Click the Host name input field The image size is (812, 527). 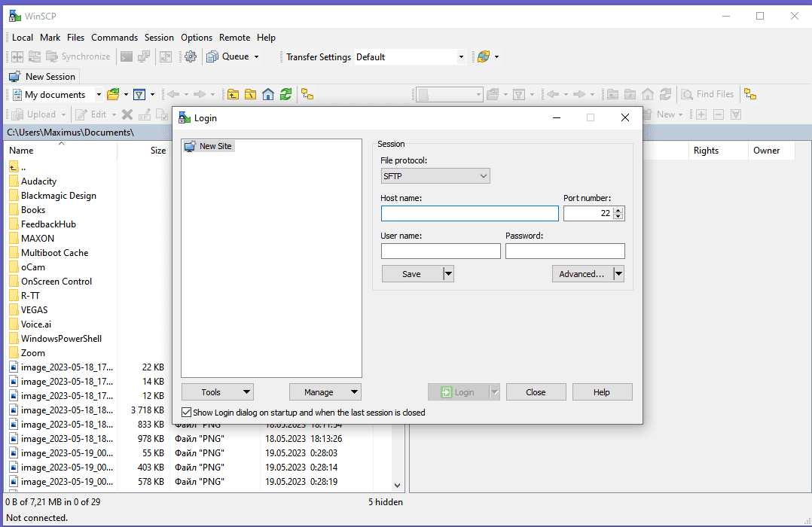(x=470, y=213)
